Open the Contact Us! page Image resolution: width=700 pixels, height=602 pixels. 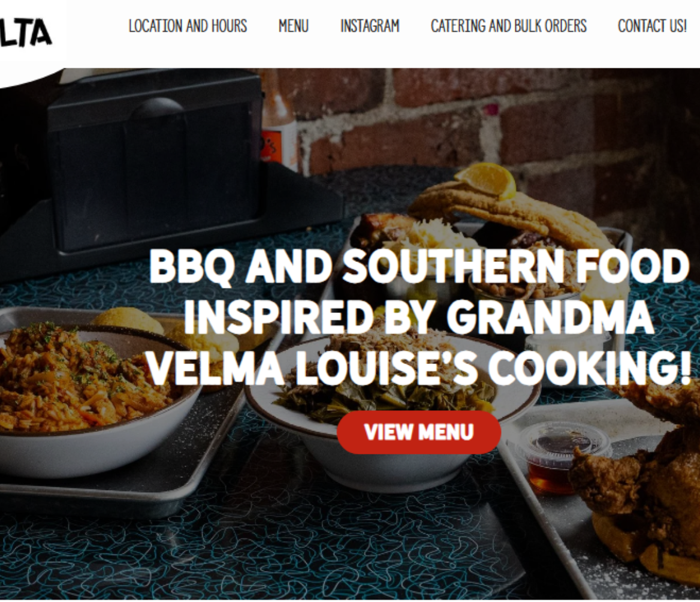pyautogui.click(x=652, y=26)
